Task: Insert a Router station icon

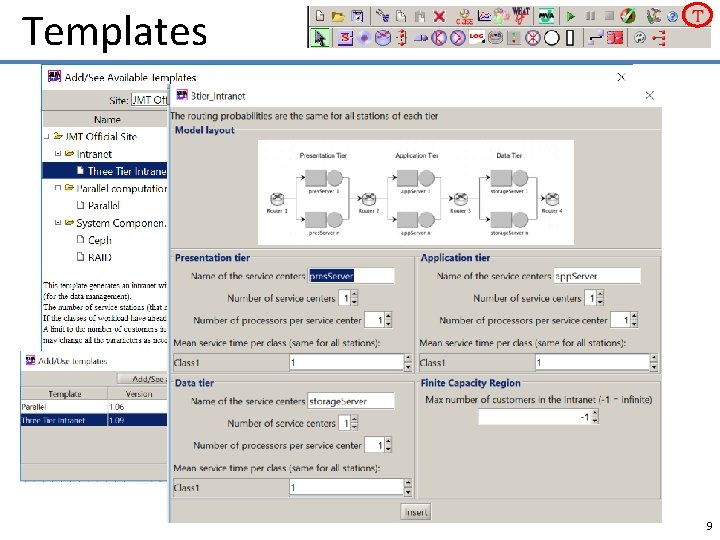Action: 383,38
